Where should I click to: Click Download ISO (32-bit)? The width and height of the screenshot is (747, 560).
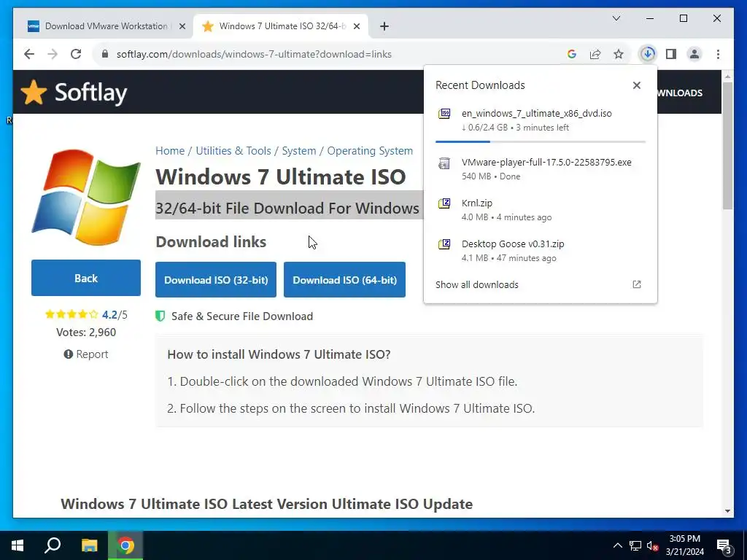click(x=216, y=280)
